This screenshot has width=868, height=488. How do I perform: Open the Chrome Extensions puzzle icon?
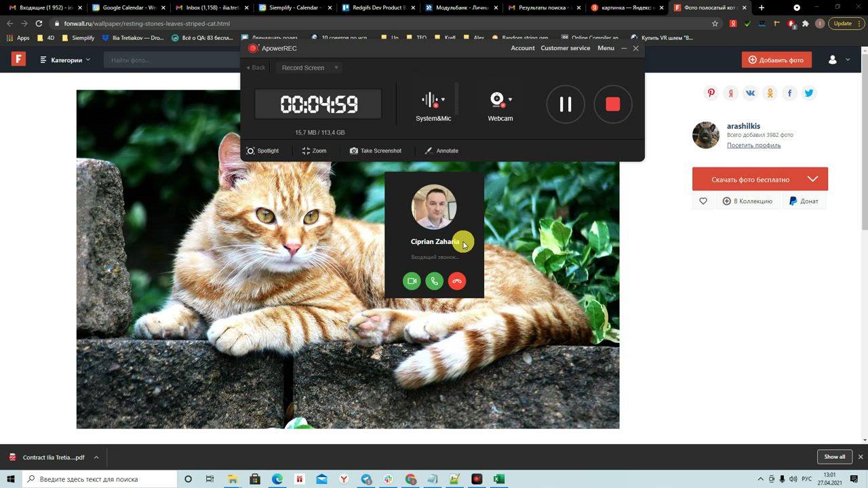[806, 23]
